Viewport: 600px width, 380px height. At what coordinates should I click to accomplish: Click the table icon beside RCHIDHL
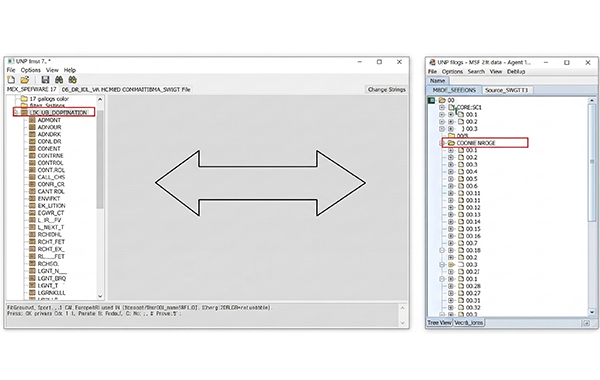pos(33,235)
